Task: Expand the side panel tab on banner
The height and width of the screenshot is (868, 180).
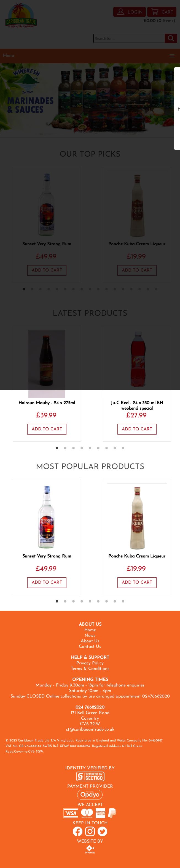Action: tap(177, 109)
